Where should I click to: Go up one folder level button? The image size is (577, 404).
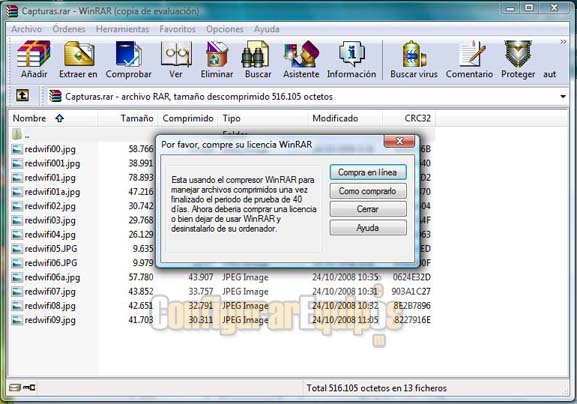click(22, 96)
